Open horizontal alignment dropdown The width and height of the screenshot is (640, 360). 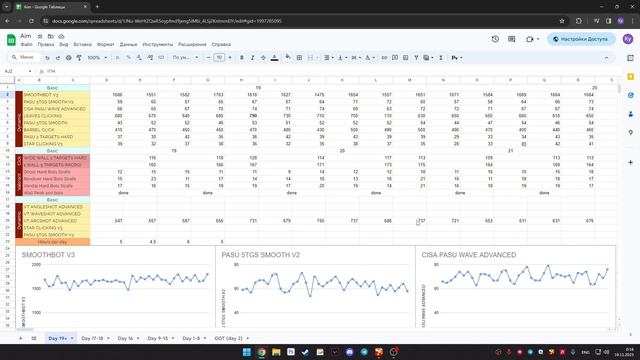tap(329, 58)
